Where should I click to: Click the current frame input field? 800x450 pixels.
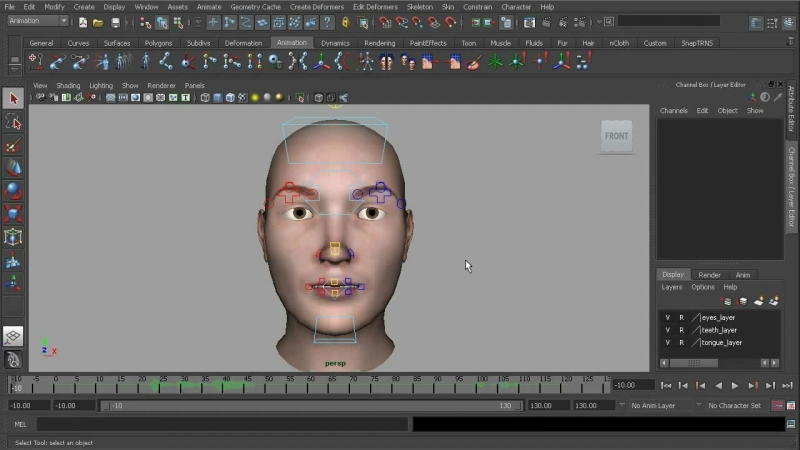click(x=633, y=385)
